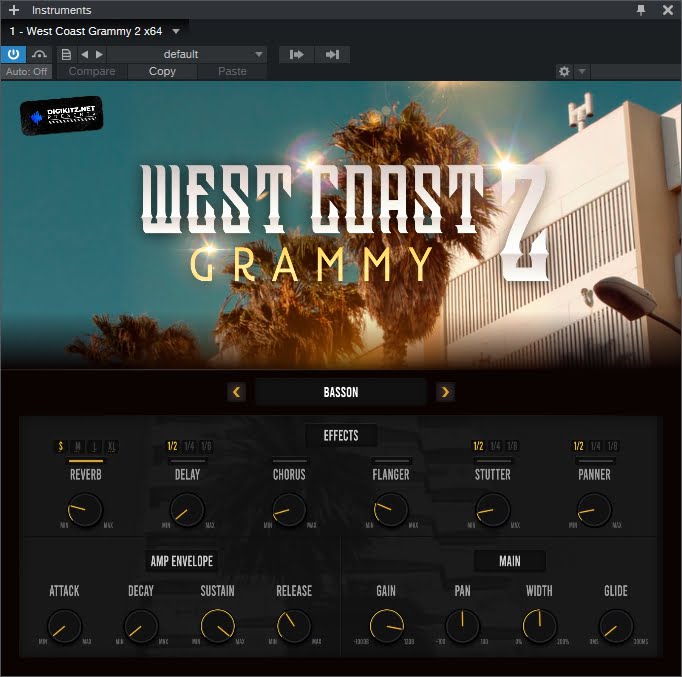Viewport: 682px width, 677px height.
Task: Select reverb size S
Action: [60, 446]
